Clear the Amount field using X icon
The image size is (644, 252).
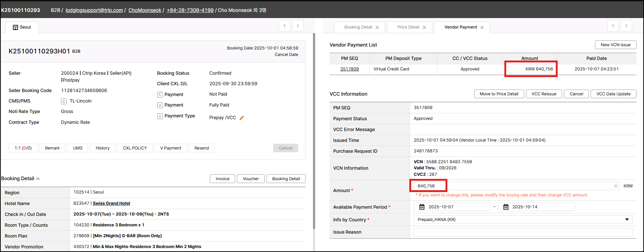point(616,186)
